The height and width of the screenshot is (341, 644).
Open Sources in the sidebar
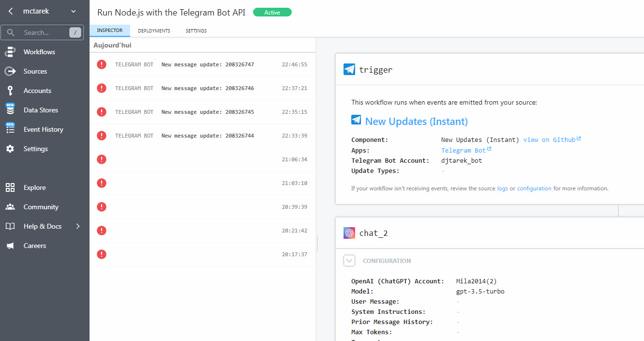coord(35,71)
